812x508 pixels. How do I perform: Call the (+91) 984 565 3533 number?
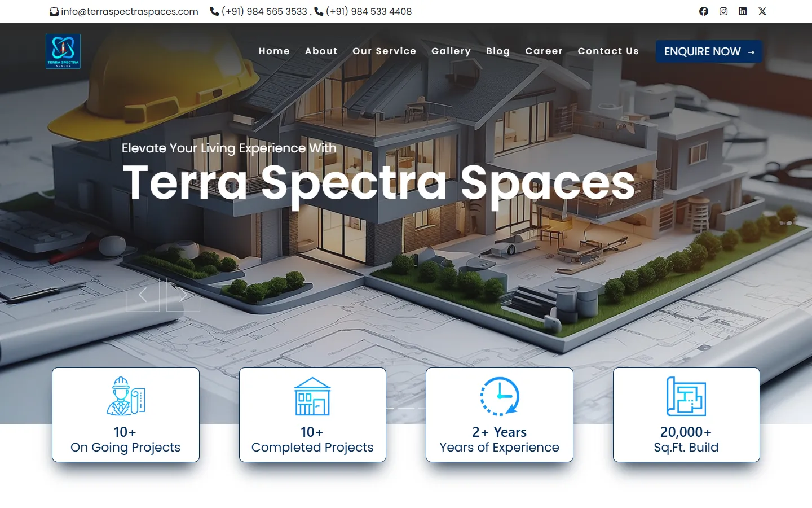tap(264, 11)
